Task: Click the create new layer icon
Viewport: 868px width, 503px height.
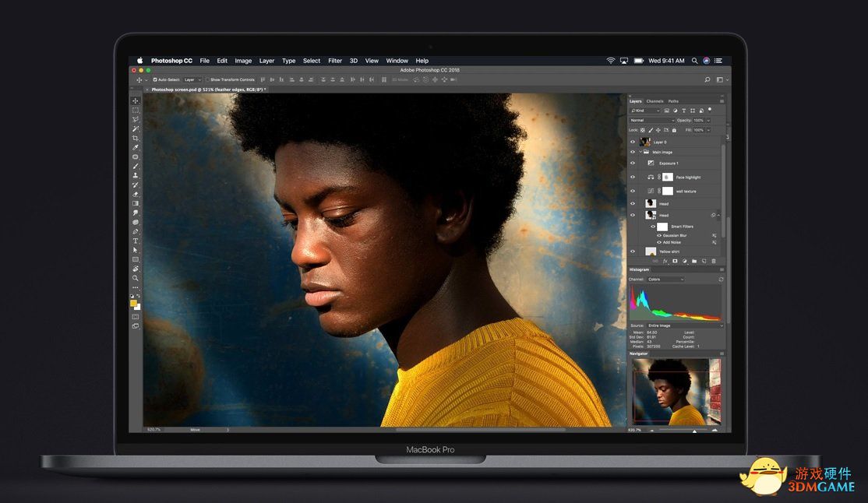Action: pyautogui.click(x=704, y=261)
